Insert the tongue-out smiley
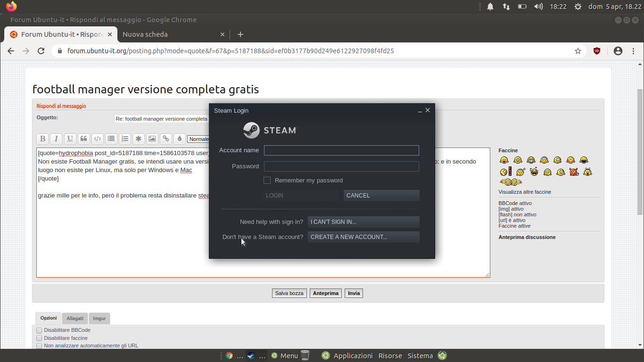The height and width of the screenshot is (362, 644). (504, 160)
